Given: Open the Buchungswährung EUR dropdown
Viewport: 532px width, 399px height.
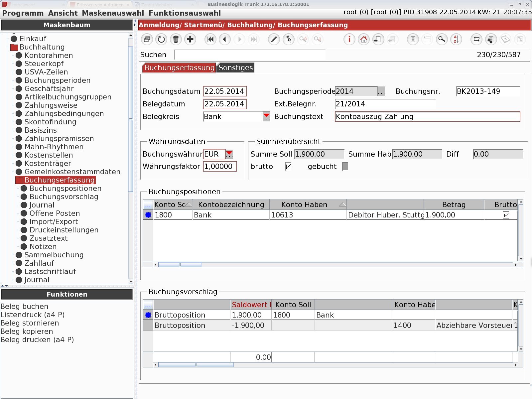Looking at the screenshot, I should [x=229, y=154].
